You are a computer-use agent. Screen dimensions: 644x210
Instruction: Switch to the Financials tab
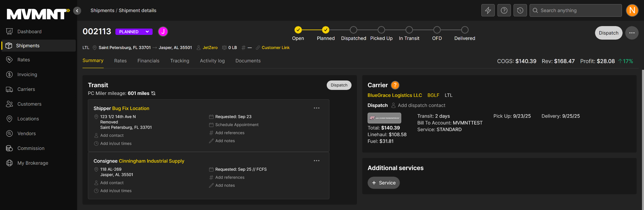(x=148, y=61)
